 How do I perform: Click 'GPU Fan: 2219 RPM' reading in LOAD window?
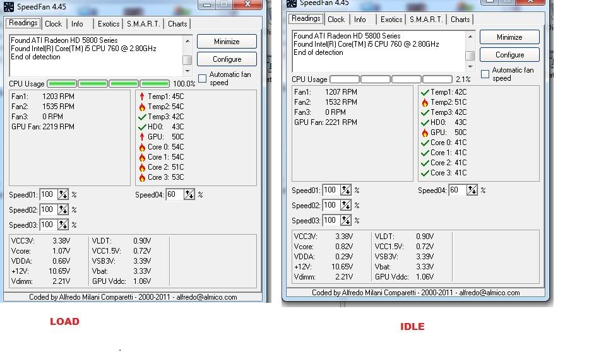pyautogui.click(x=43, y=127)
